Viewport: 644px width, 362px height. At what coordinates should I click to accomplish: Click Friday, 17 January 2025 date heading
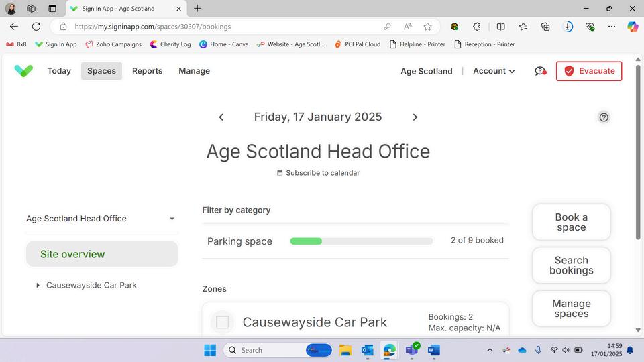318,117
